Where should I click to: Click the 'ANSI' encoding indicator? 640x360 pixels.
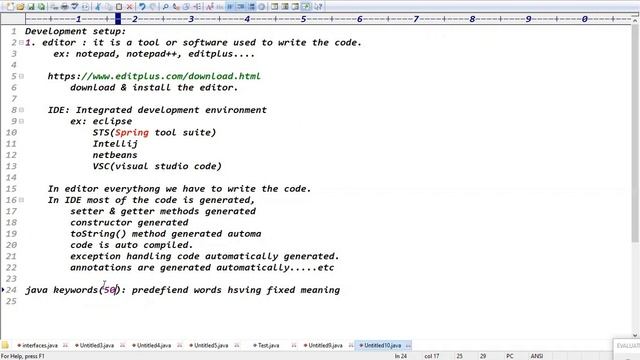(x=536, y=356)
